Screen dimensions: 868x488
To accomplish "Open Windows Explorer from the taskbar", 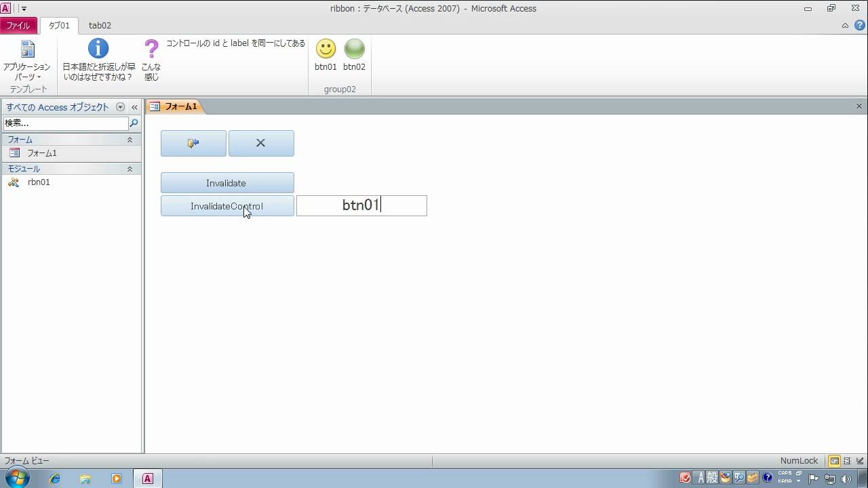I will pyautogui.click(x=85, y=479).
